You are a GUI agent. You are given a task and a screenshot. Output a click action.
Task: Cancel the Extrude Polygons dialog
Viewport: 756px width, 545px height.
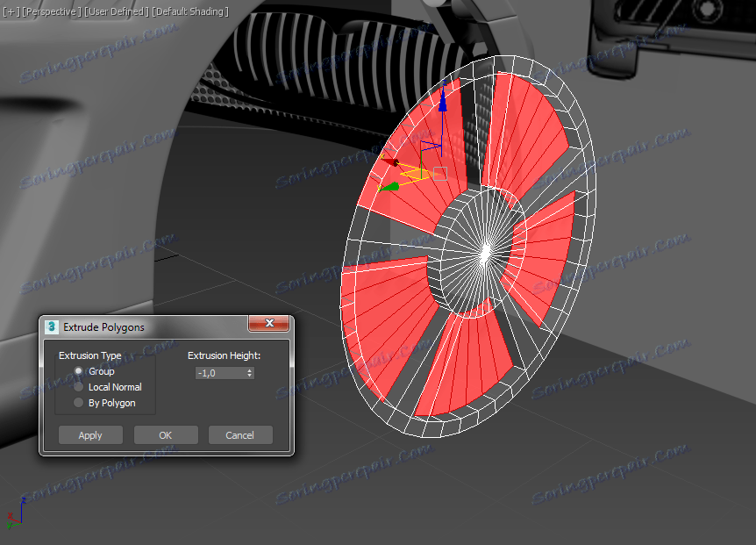pos(239,435)
